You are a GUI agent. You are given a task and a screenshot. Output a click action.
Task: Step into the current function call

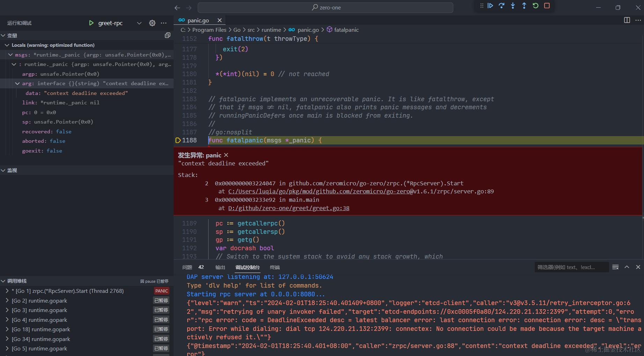(513, 6)
